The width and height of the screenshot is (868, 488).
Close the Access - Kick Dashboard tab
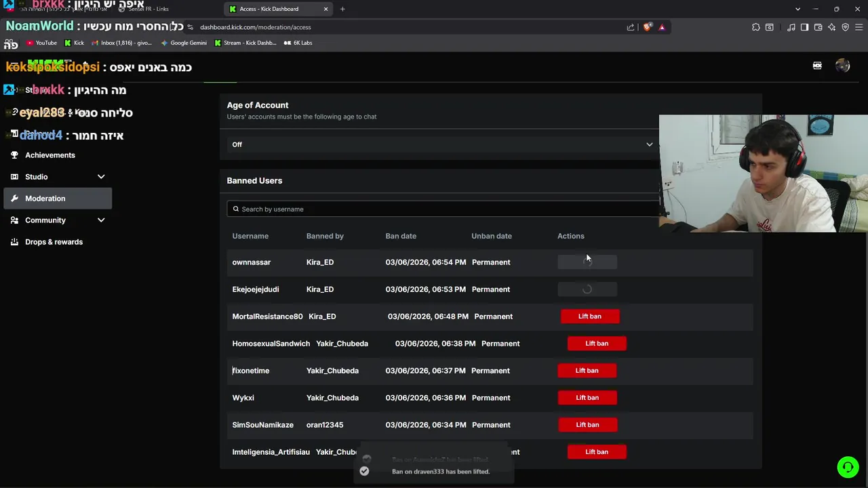click(x=325, y=9)
